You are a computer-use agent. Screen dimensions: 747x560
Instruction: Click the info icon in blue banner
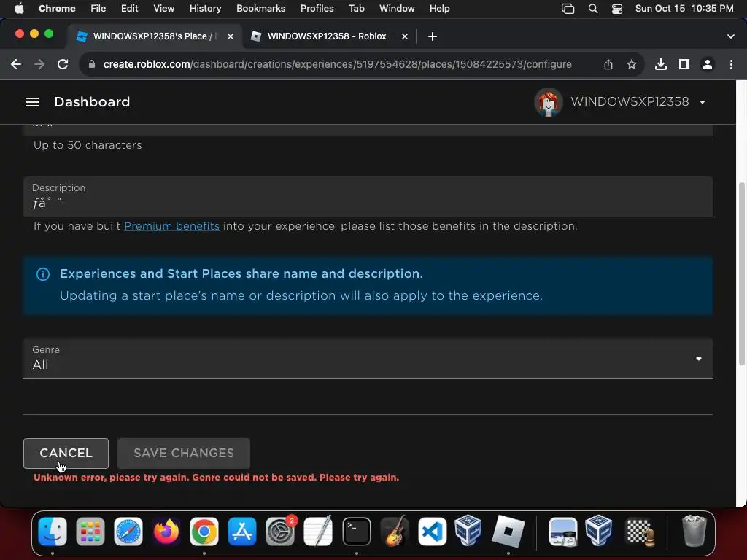pyautogui.click(x=43, y=274)
